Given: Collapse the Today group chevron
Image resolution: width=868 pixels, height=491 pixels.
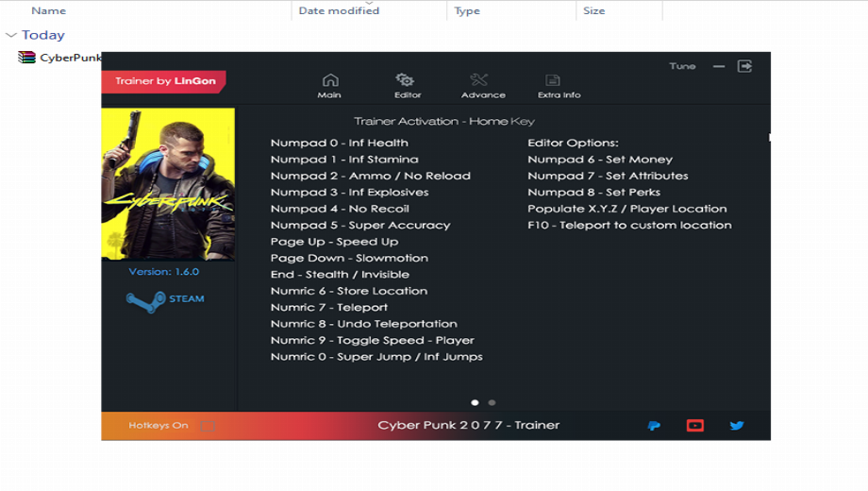Looking at the screenshot, I should coord(11,35).
